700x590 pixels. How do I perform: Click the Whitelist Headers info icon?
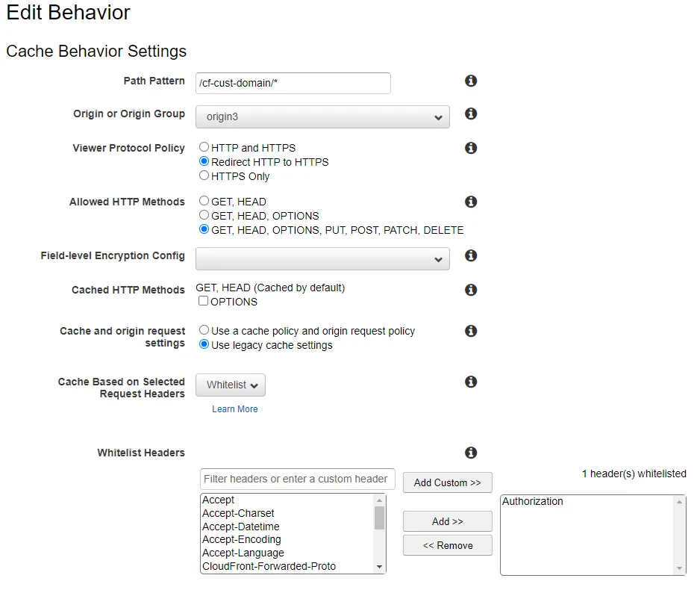point(471,453)
